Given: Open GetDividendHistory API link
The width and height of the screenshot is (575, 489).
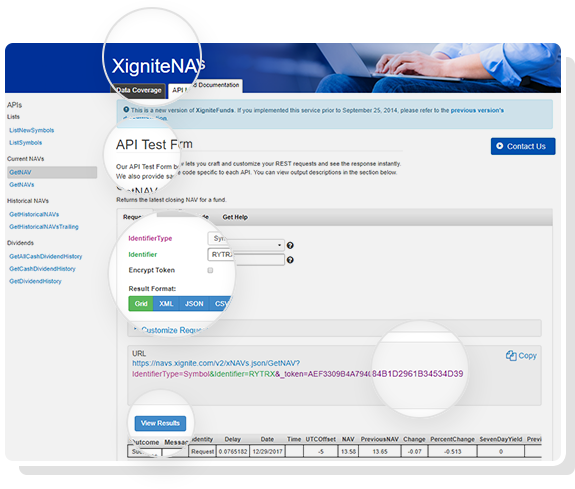Looking at the screenshot, I should (35, 281).
